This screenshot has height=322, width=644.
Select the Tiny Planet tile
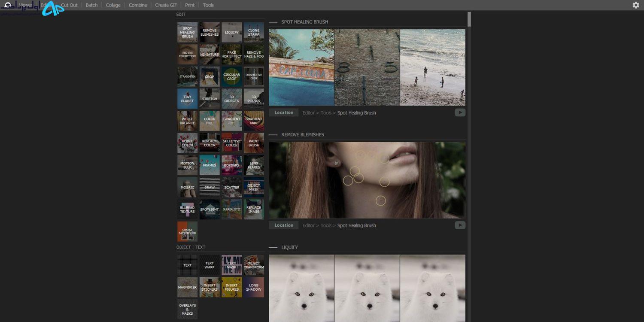pos(188,99)
